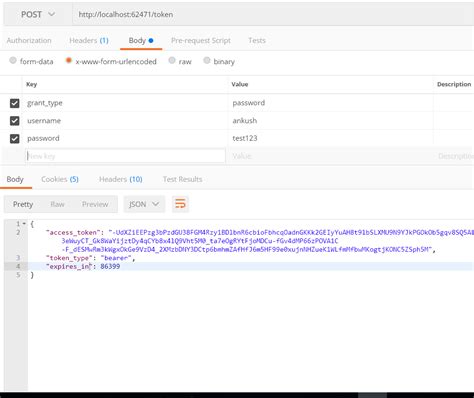Switch to request Body tab
This screenshot has height=398, width=474.
[x=141, y=40]
